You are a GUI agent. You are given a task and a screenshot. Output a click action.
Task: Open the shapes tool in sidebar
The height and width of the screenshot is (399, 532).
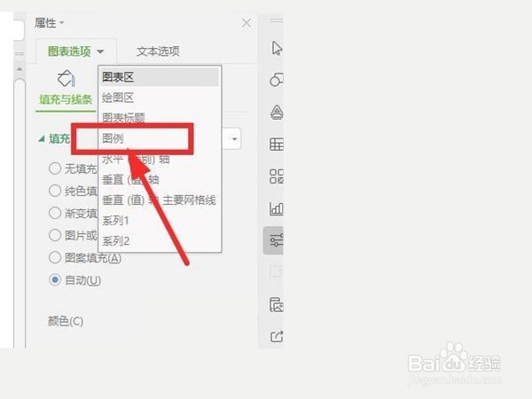click(277, 80)
